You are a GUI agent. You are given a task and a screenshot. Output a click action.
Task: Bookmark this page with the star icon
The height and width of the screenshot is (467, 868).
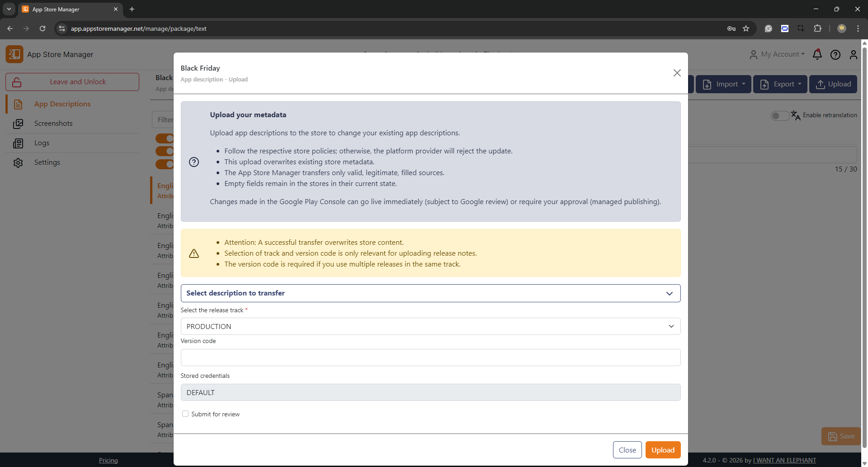[x=746, y=29]
